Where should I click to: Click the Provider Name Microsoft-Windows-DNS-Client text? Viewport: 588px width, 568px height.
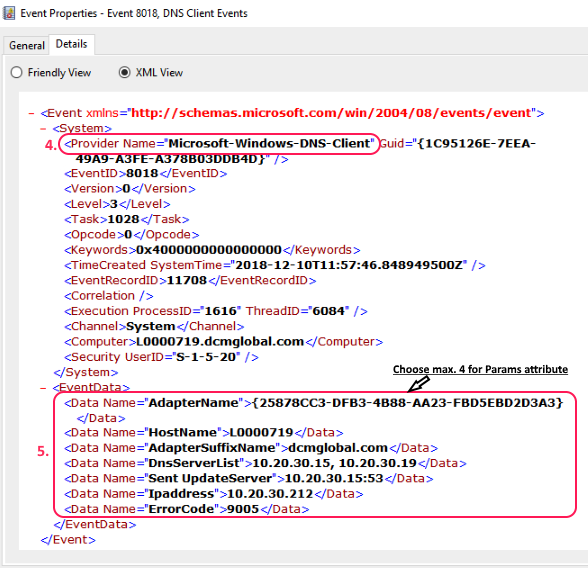coord(219,144)
